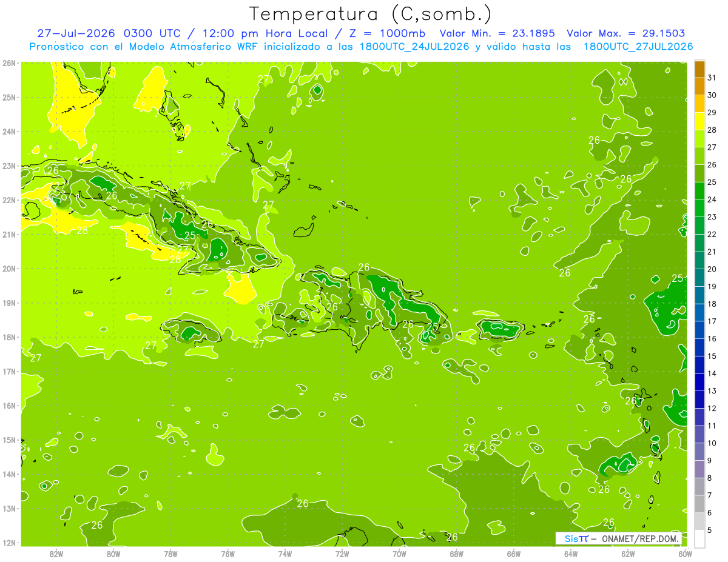Click the '20N' latitude axis label

(x=9, y=269)
